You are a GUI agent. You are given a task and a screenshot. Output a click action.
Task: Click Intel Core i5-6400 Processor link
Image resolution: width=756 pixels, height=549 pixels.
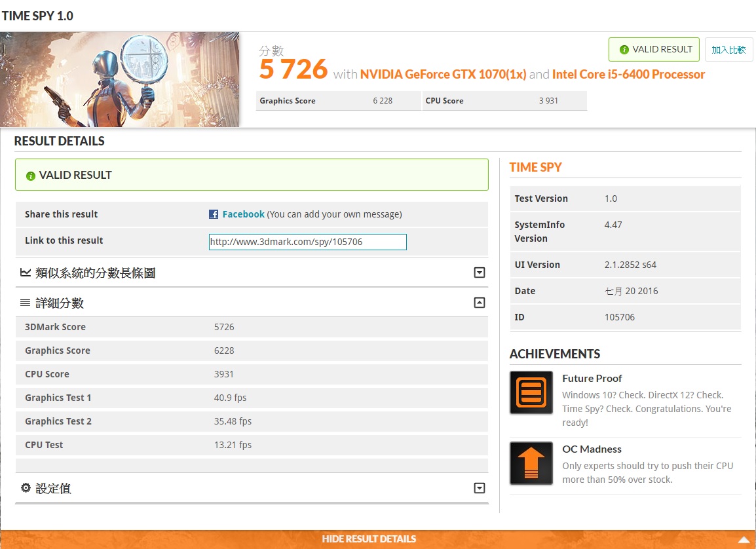pos(628,74)
